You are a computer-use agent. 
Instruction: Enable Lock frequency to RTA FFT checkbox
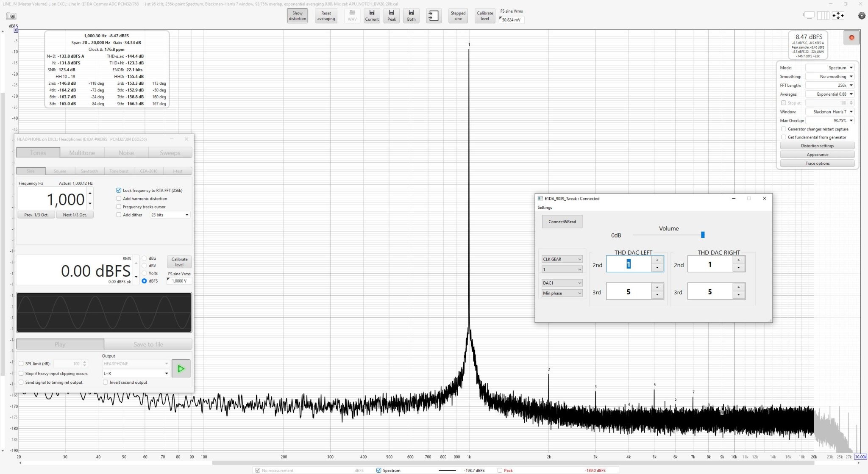[x=119, y=190]
